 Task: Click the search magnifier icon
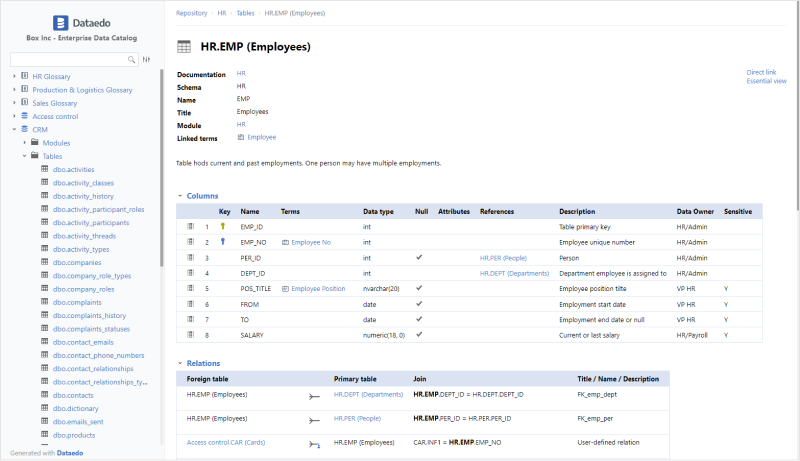point(132,60)
